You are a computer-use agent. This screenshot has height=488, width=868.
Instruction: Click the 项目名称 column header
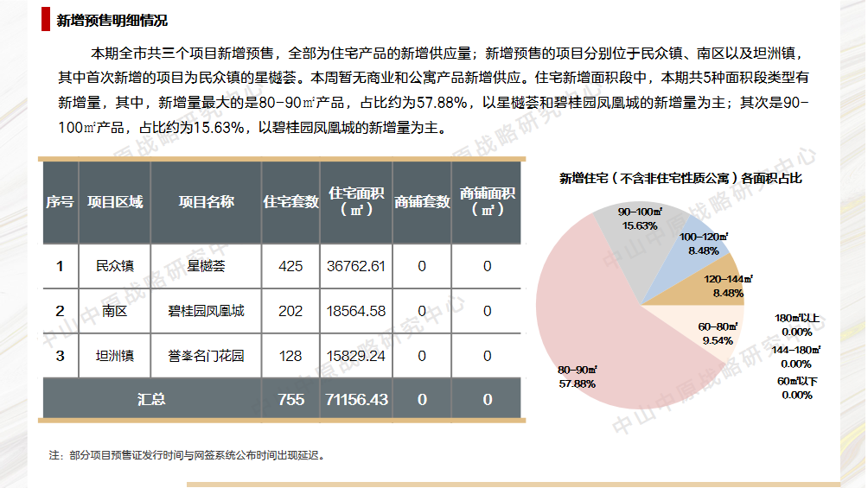206,202
